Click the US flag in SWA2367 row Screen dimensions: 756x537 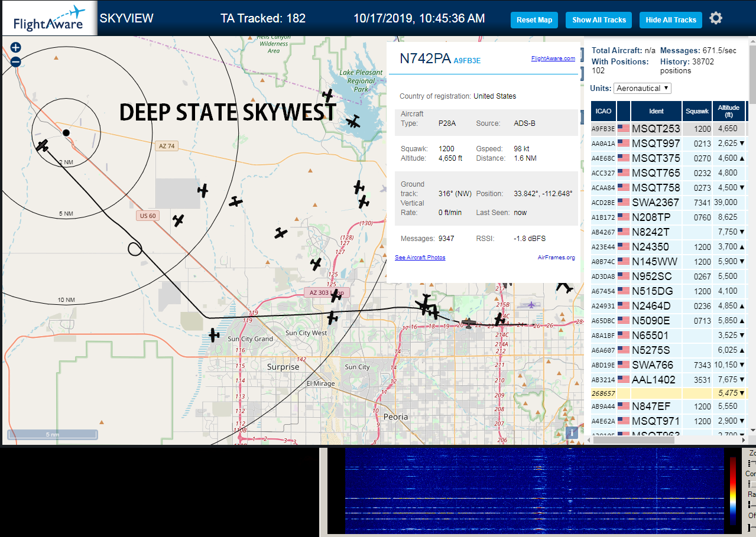(x=624, y=203)
